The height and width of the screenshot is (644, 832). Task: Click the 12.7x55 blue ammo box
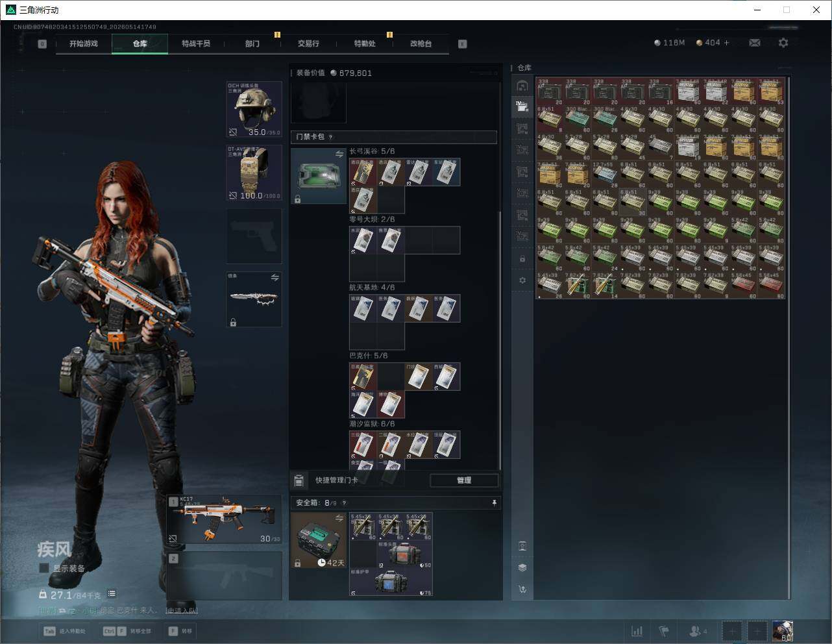[x=605, y=174]
